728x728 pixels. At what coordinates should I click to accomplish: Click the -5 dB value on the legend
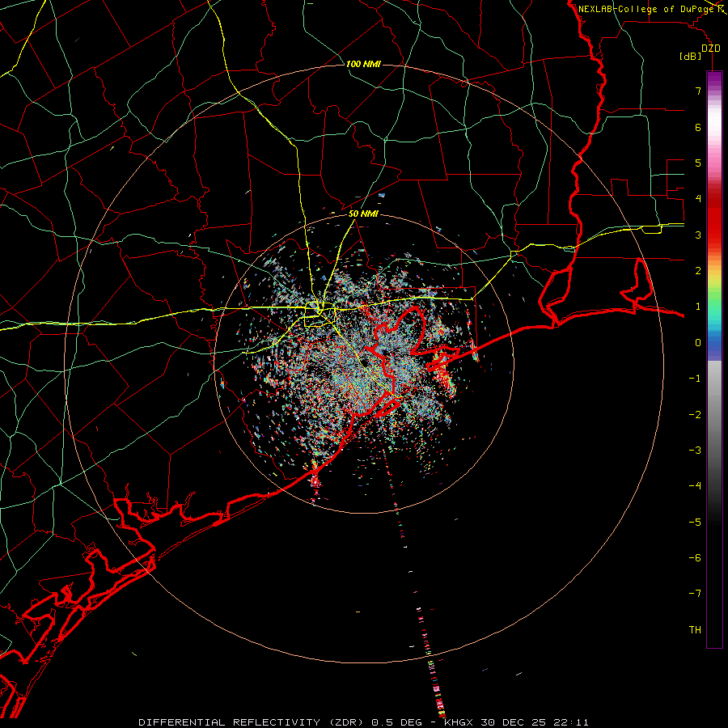[x=695, y=522]
